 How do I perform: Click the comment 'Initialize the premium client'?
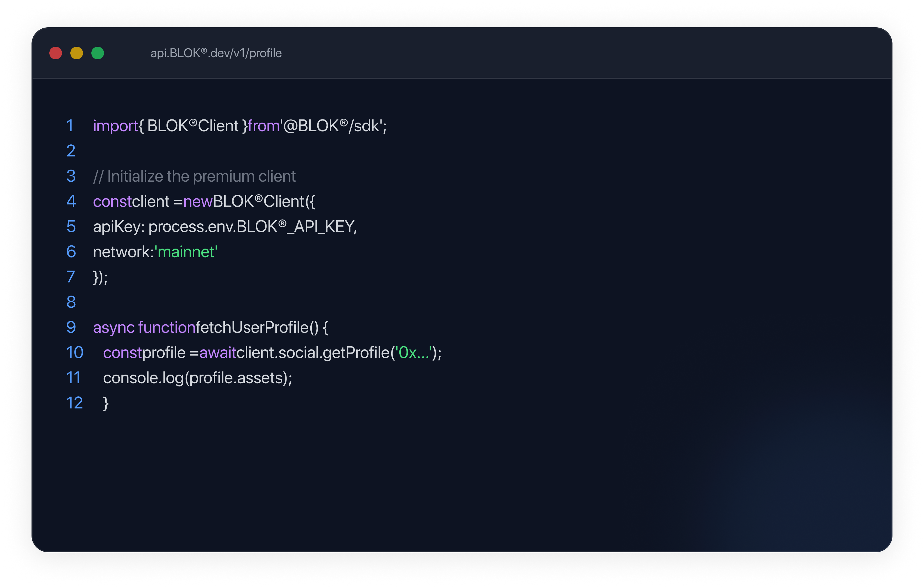click(x=201, y=176)
